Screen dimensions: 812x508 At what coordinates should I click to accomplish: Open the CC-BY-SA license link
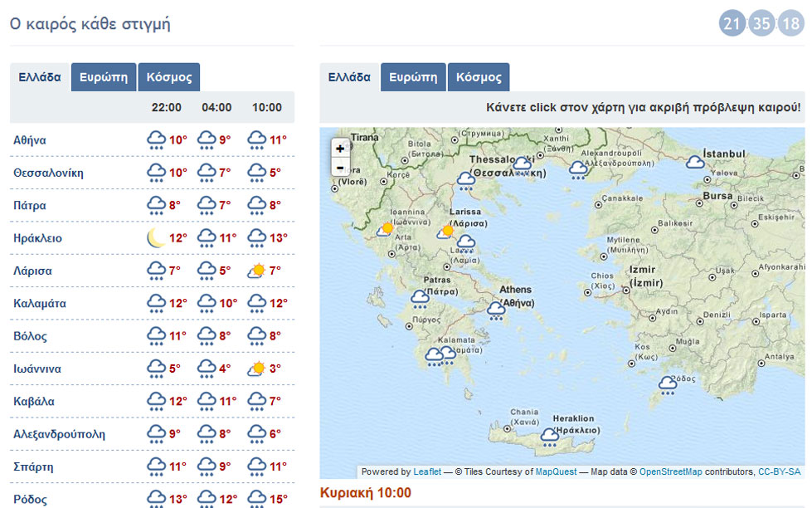pos(779,471)
